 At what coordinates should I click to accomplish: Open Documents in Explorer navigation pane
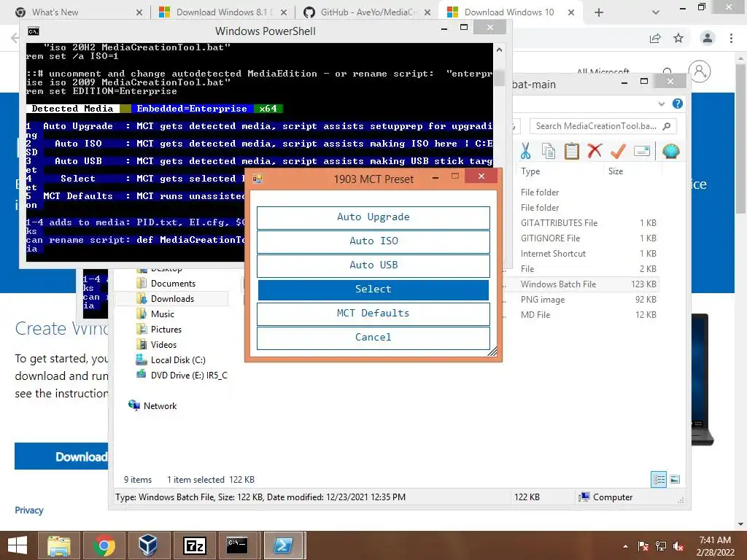coord(172,284)
